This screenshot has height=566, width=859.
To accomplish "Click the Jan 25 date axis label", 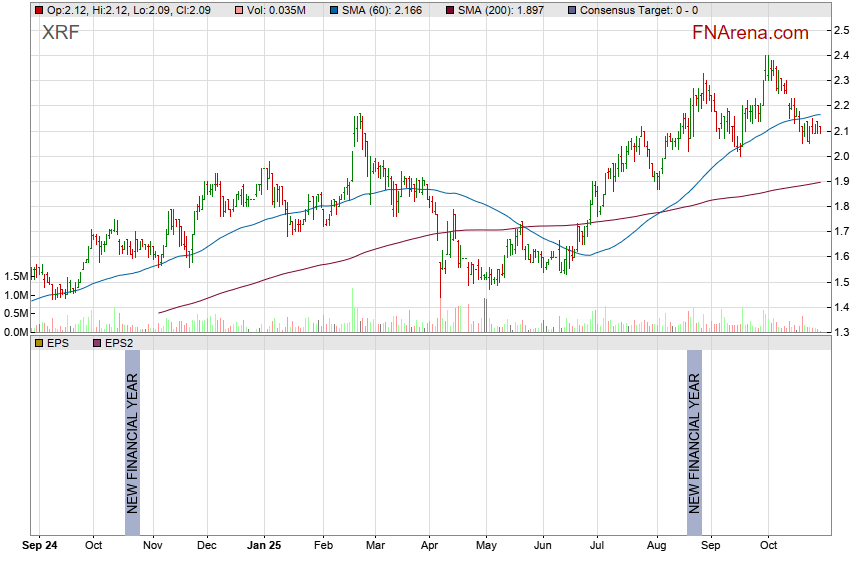I will (x=265, y=547).
